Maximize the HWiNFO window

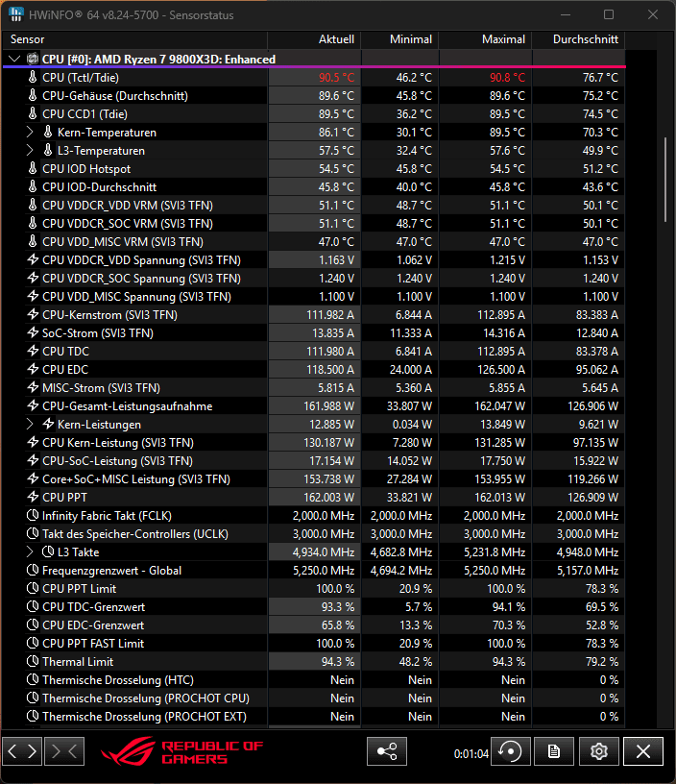click(609, 14)
